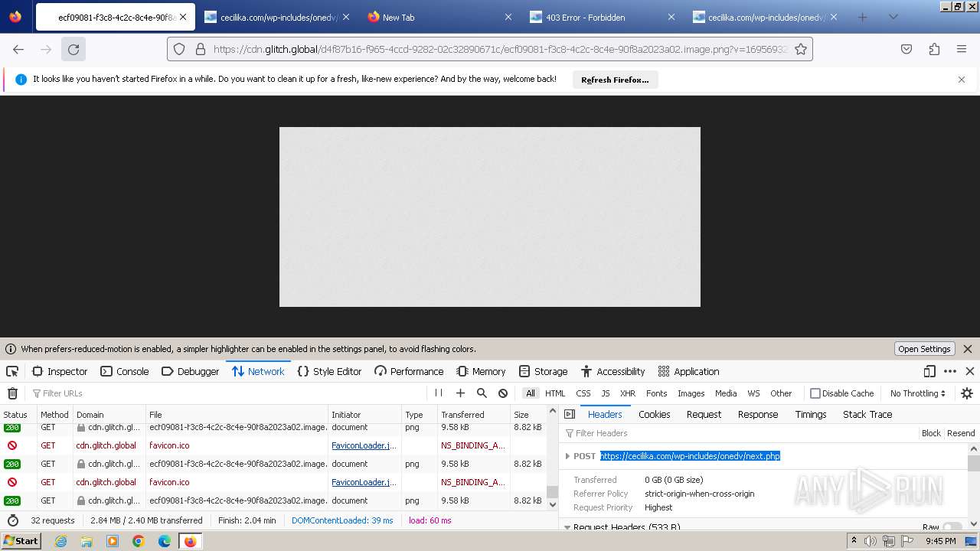Filter requests by JS type
Screen dimensions: 980x551
click(x=606, y=393)
